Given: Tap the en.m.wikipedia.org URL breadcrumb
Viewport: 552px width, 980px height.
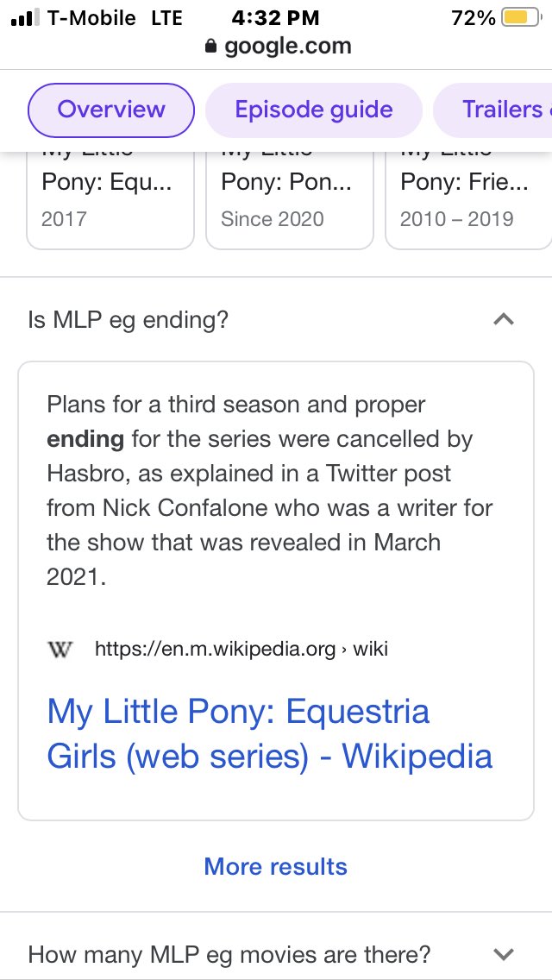Looking at the screenshot, I should [241, 649].
